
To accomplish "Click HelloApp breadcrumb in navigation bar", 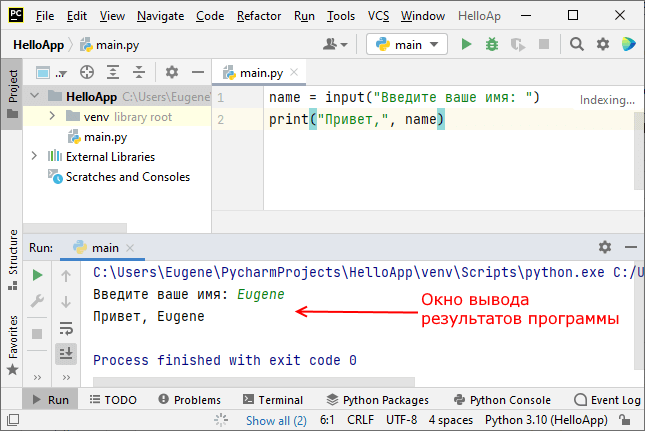I will point(38,44).
